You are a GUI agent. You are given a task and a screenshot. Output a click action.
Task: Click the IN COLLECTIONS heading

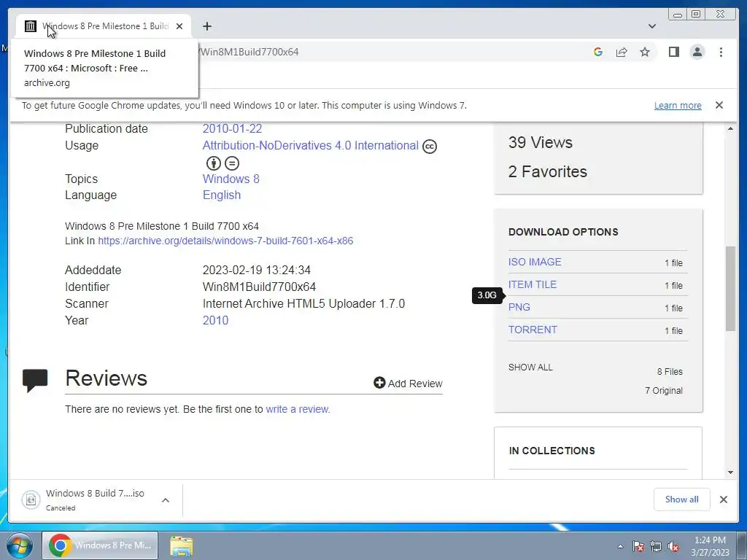[x=551, y=451]
